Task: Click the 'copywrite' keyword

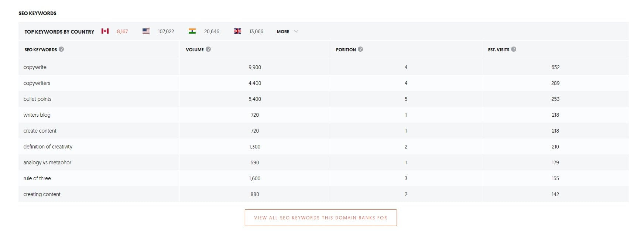Action: click(x=35, y=67)
